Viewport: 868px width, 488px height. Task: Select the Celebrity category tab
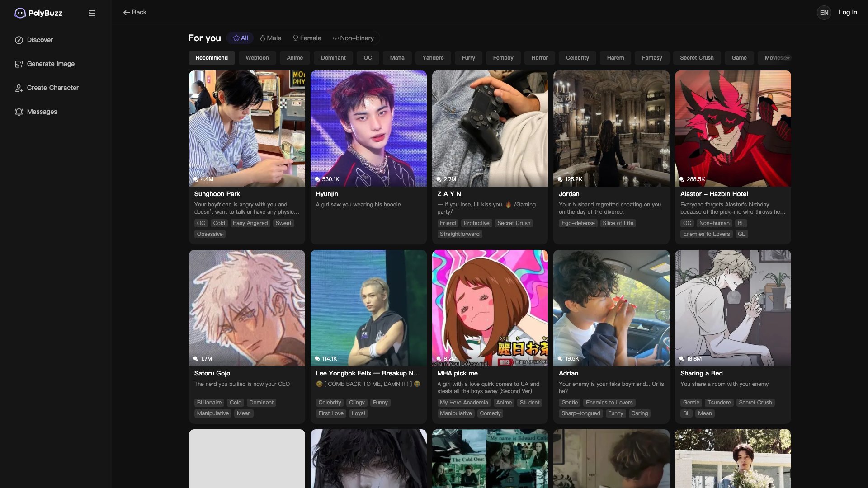577,58
